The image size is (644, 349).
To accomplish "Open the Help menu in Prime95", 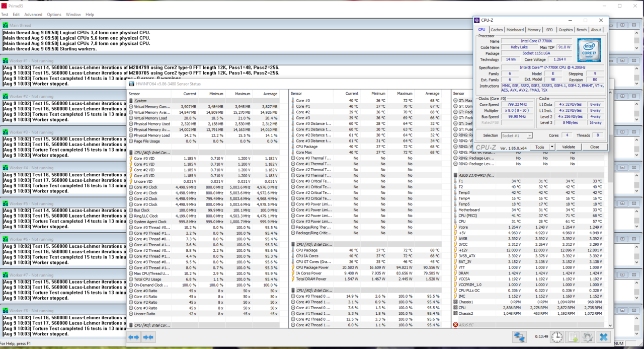I will 90,15.
